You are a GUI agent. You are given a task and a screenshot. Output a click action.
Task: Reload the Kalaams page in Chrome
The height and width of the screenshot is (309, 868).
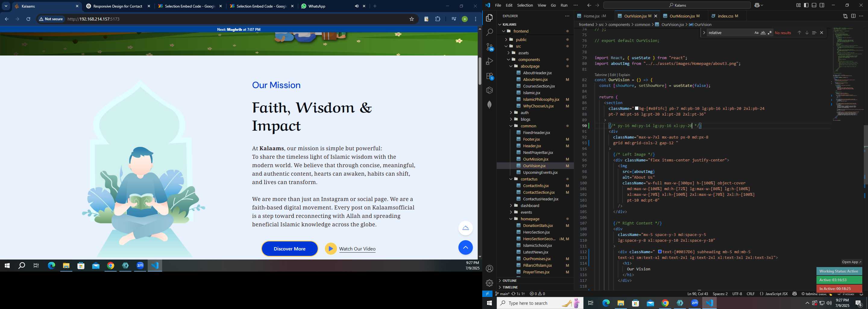[x=28, y=19]
